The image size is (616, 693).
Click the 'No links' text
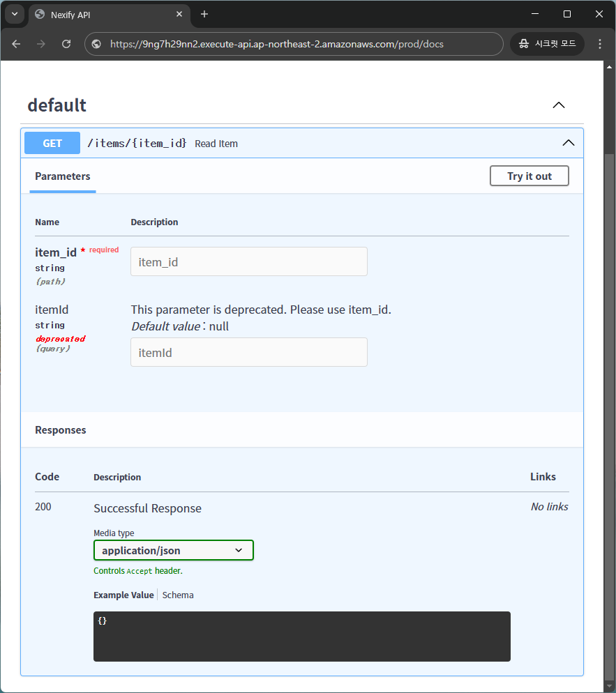point(550,506)
